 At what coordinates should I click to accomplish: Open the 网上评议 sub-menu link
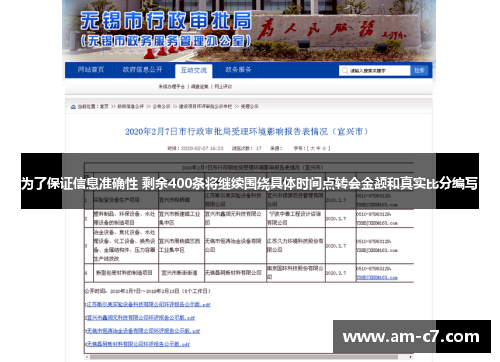pyautogui.click(x=223, y=87)
